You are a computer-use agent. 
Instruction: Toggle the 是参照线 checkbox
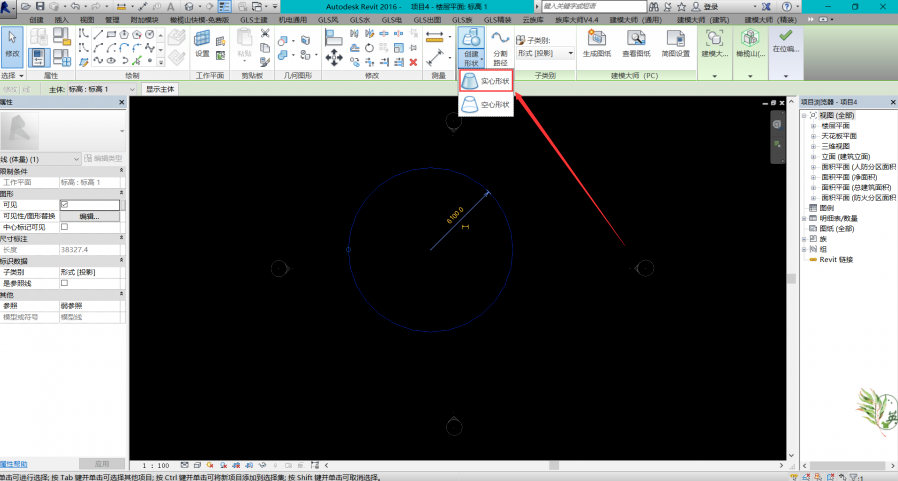click(64, 283)
